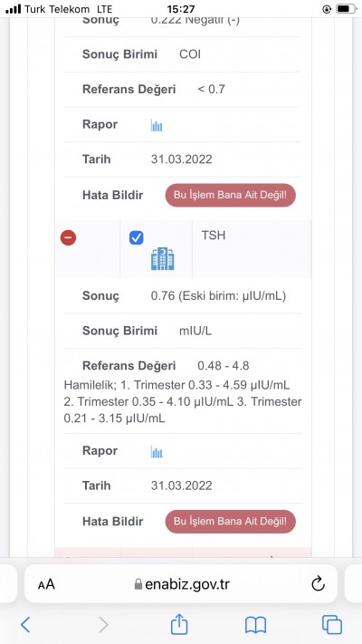Select the TSH test name cell
Screen dimensions: 362x644
[252, 249]
